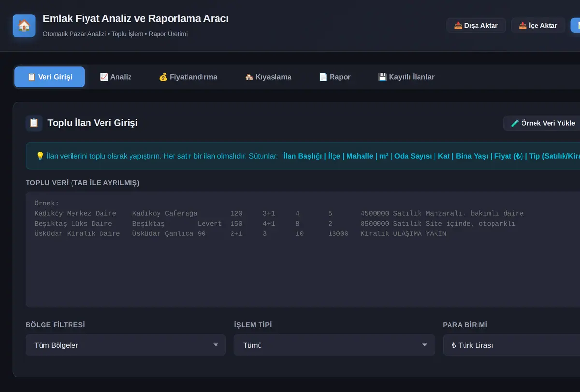Switch to the Veri Girişi tab
The width and height of the screenshot is (580, 392).
[x=50, y=77]
